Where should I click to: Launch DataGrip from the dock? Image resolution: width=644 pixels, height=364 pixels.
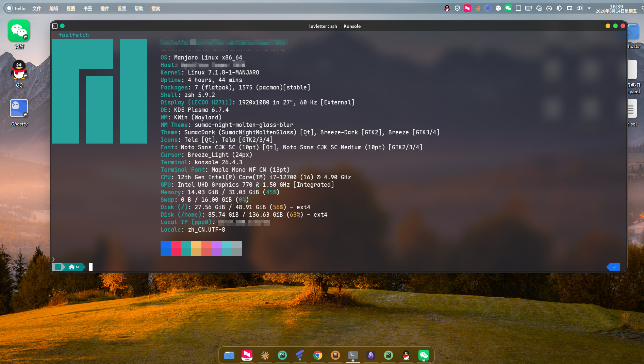[x=282, y=355]
